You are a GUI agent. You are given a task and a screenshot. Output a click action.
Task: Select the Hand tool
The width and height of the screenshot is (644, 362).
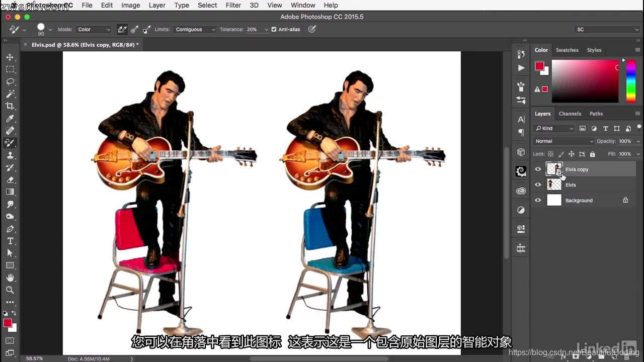coord(10,278)
